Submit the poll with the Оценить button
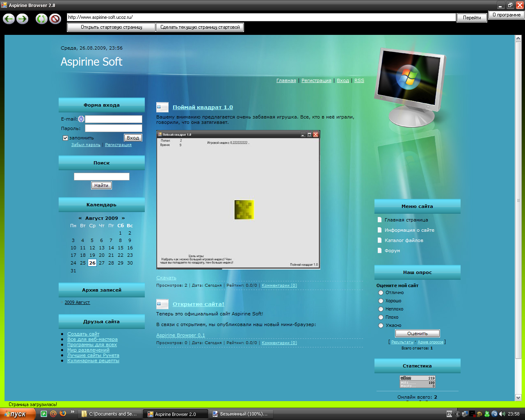The height and width of the screenshot is (420, 525). [418, 333]
